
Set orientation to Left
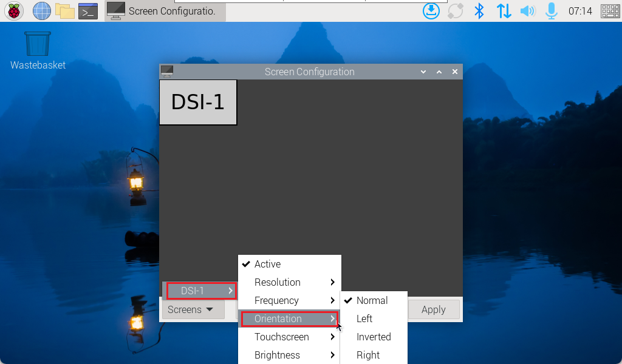pyautogui.click(x=364, y=318)
